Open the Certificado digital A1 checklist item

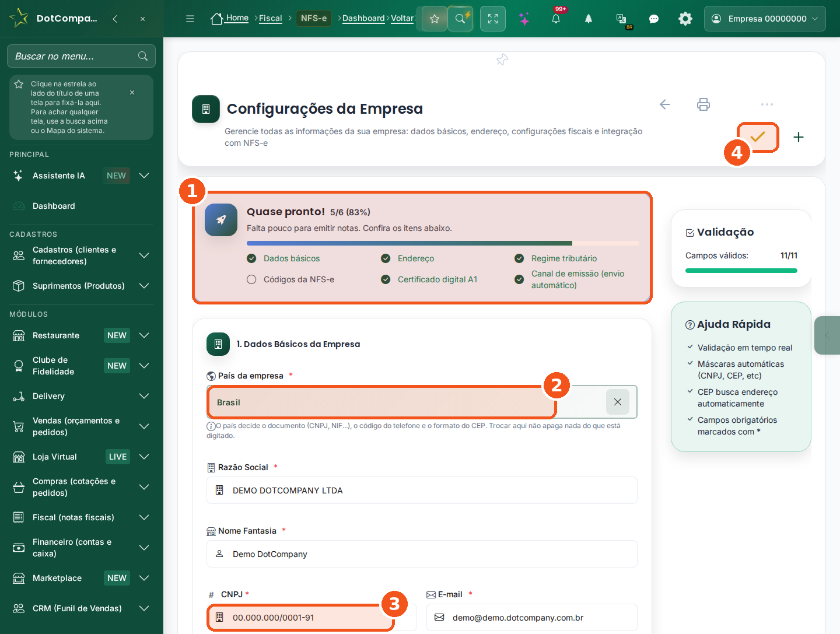(437, 279)
